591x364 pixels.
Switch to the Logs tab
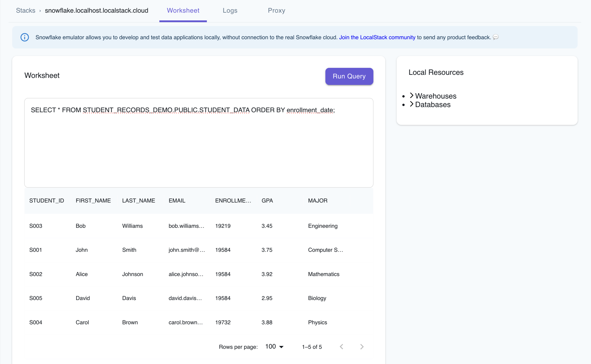point(230,10)
